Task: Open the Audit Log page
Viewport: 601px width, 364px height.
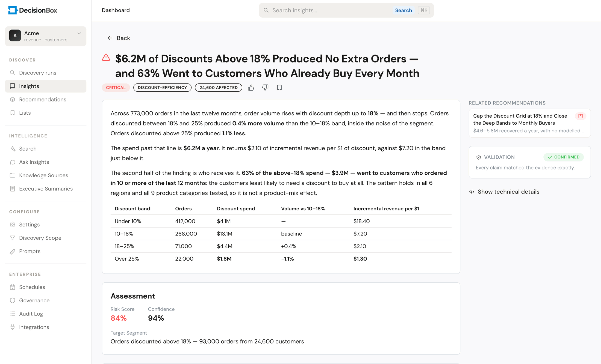Action: pyautogui.click(x=46, y=314)
